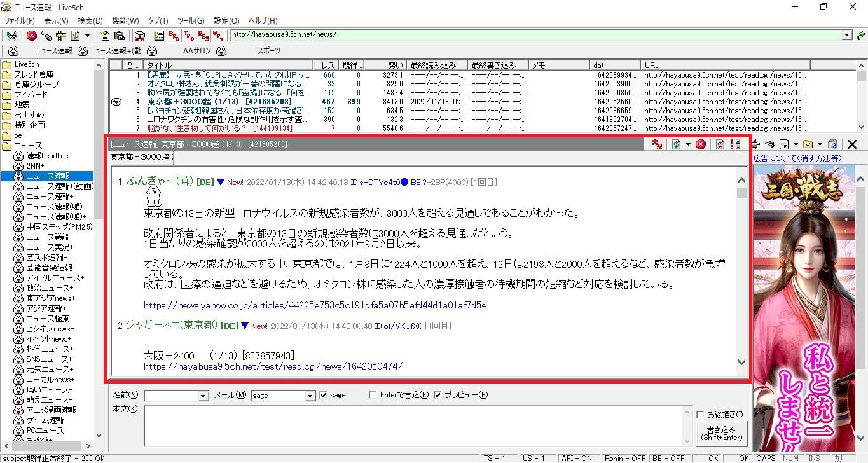Viewport: 868px width, 463px height.
Task: Toggle the プレビュー checkbox
Action: 437,395
